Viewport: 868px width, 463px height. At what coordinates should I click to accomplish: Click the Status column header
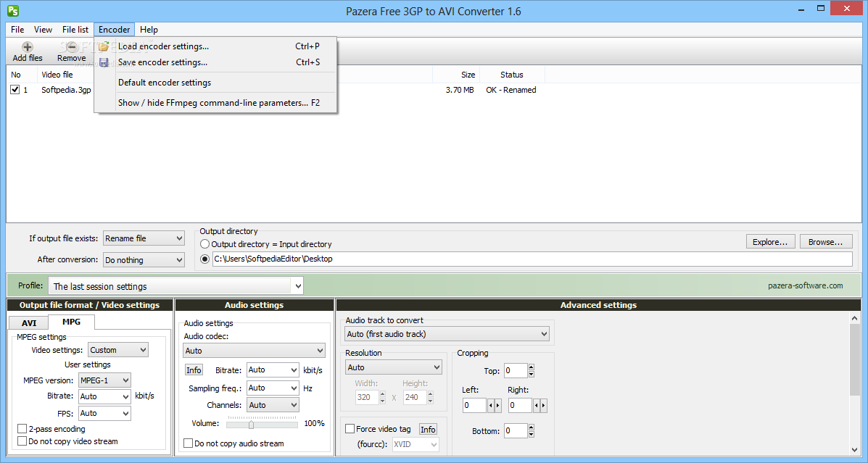[x=512, y=75]
